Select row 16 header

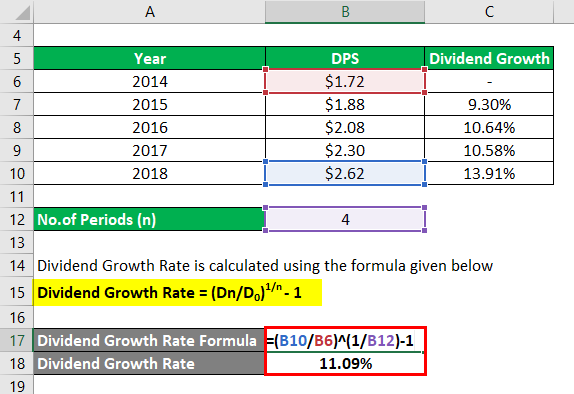point(16,317)
